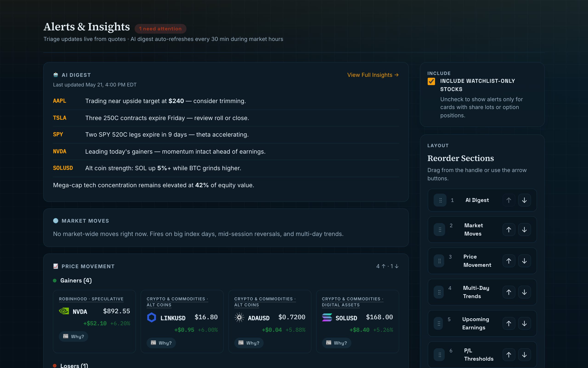Viewport: 588px width, 368px height.
Task: Grab drag handle for Market Moves
Action: [x=440, y=230]
